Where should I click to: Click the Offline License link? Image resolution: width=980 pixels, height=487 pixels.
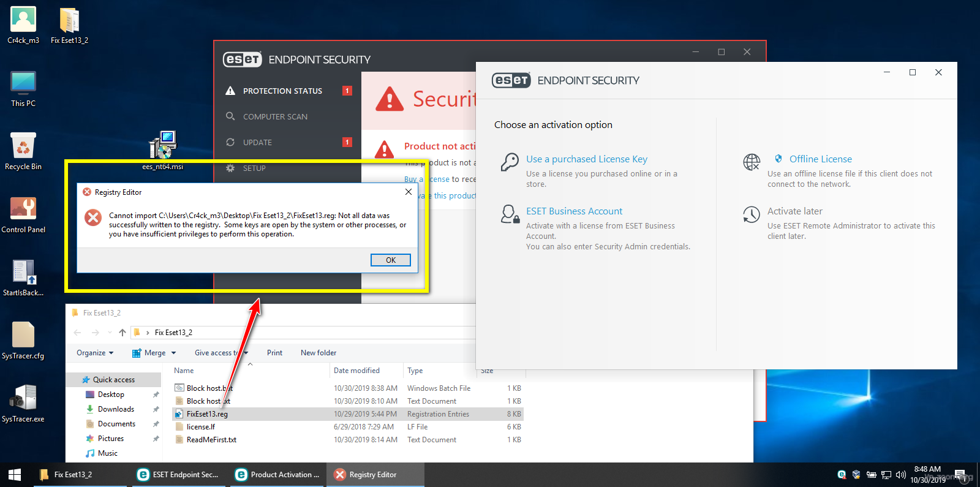[x=820, y=159]
